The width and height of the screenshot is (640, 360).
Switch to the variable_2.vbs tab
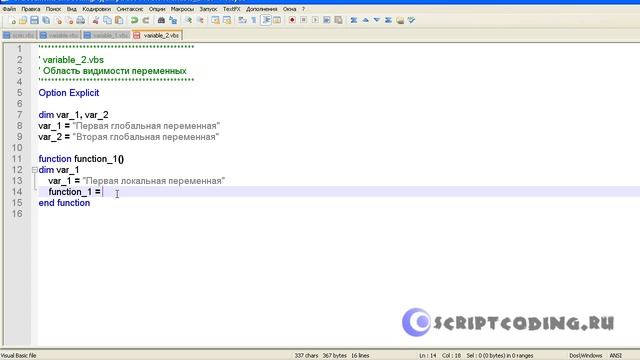pyautogui.click(x=158, y=36)
